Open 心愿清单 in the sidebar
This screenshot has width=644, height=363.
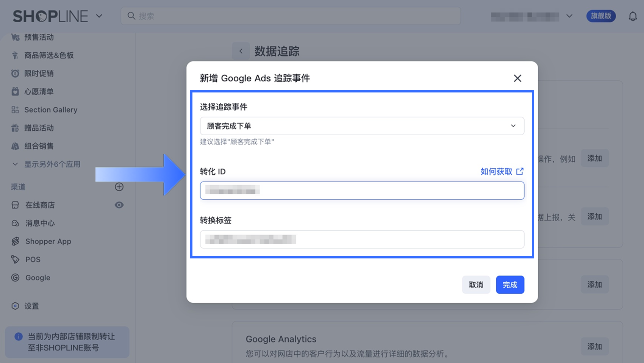[39, 92]
